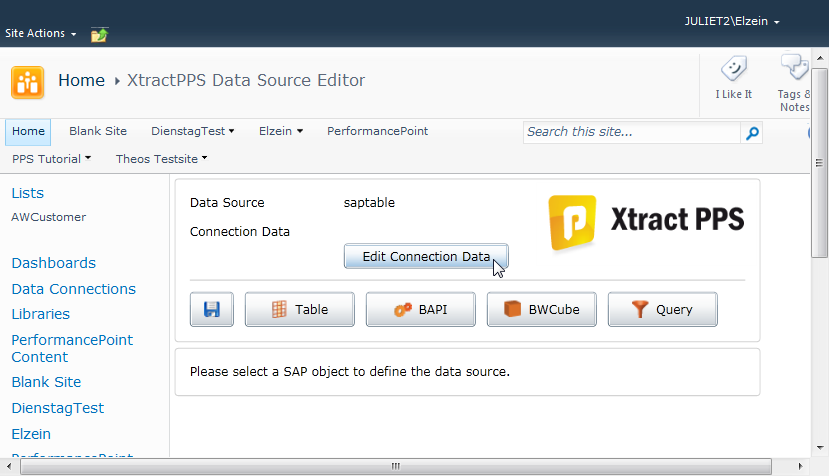Click the vertical scrollbar up arrow
The width and height of the screenshot is (829, 476).
coord(819,58)
